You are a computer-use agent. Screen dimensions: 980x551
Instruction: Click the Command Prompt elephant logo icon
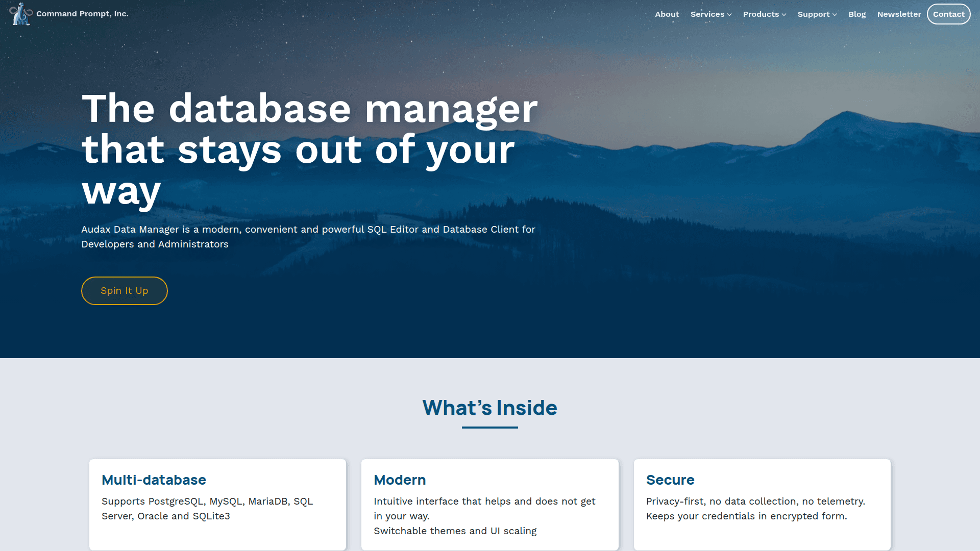(x=21, y=14)
